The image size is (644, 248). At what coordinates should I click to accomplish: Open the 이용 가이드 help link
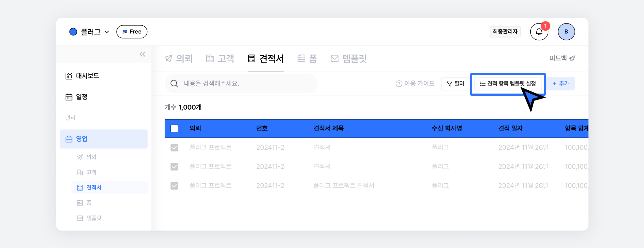pos(415,84)
